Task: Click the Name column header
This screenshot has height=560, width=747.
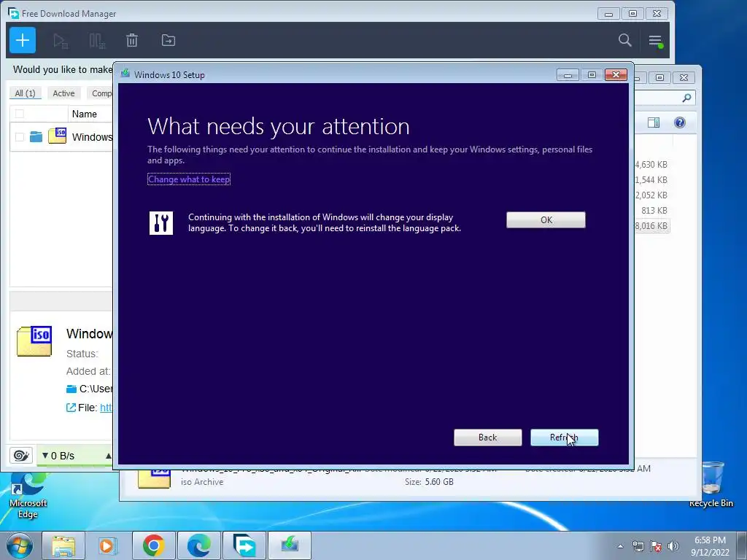Action: coord(85,114)
